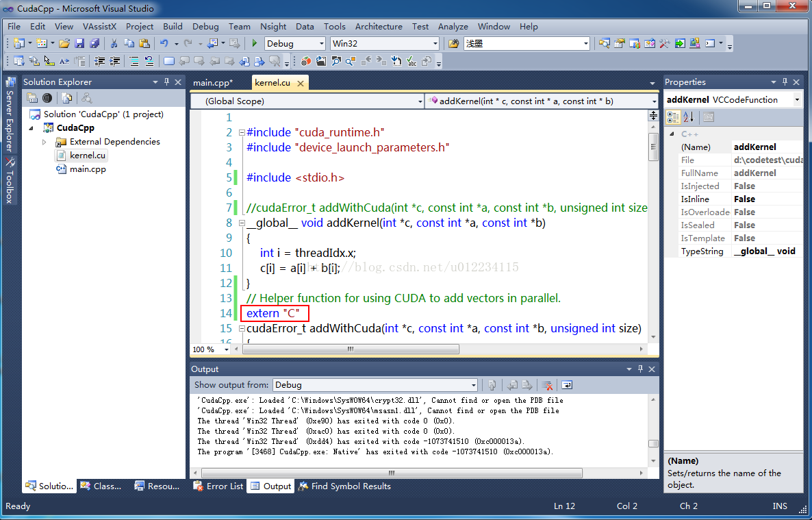Click the Open File folder icon
Image resolution: width=812 pixels, height=520 pixels.
(64, 44)
